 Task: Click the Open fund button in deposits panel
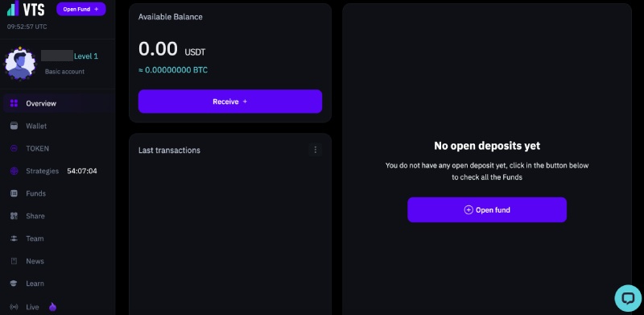pos(487,209)
